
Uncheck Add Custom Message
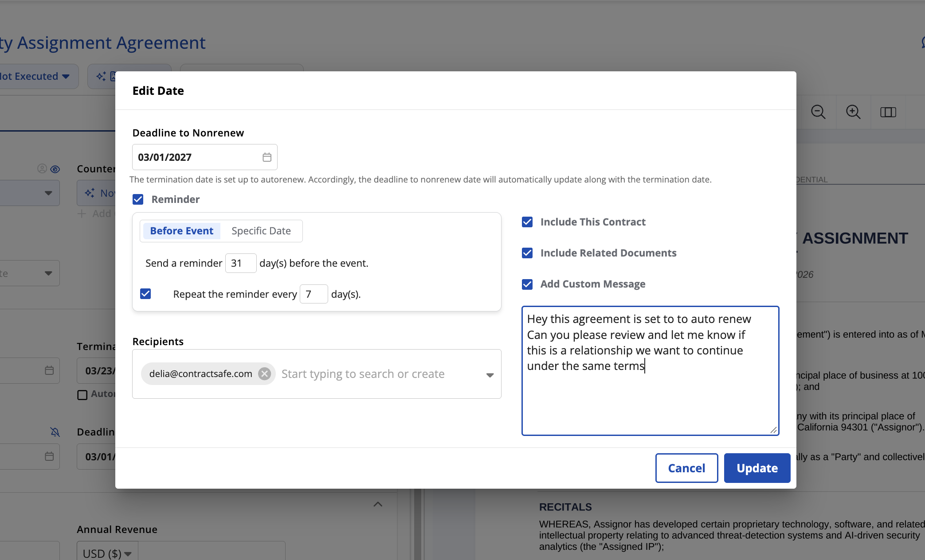click(527, 284)
